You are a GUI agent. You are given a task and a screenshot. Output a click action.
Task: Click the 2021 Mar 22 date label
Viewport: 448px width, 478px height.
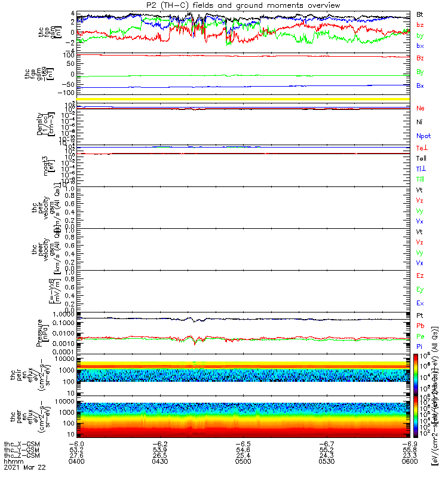pos(24,467)
